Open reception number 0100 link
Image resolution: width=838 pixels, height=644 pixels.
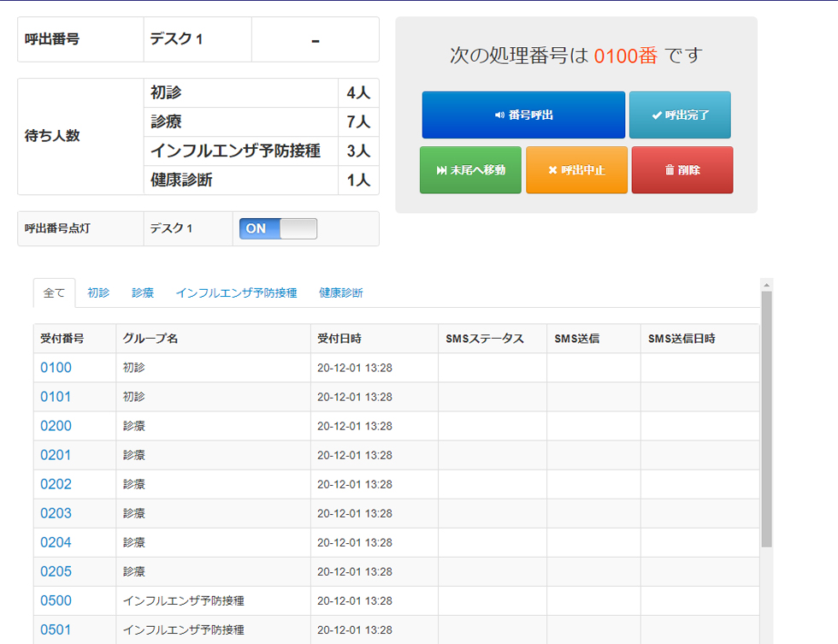click(x=56, y=368)
